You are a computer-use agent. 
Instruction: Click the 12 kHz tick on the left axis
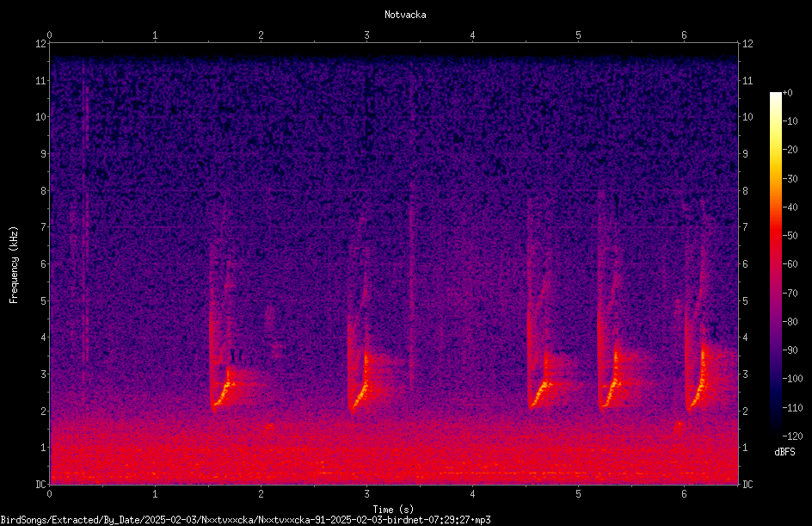click(40, 44)
